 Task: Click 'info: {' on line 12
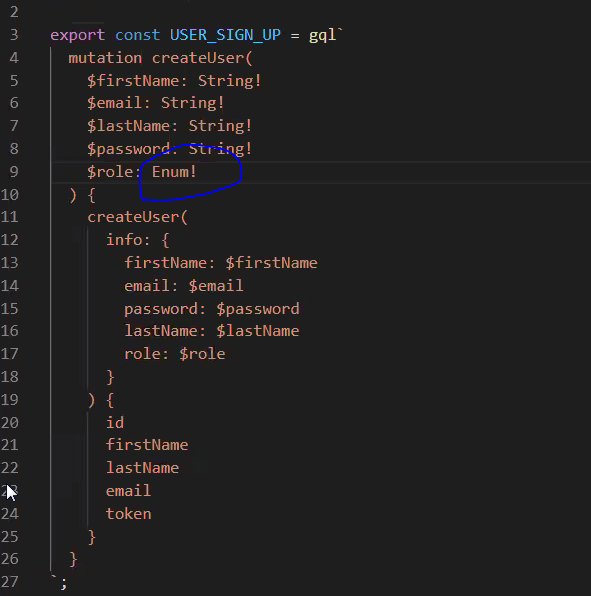coord(137,240)
